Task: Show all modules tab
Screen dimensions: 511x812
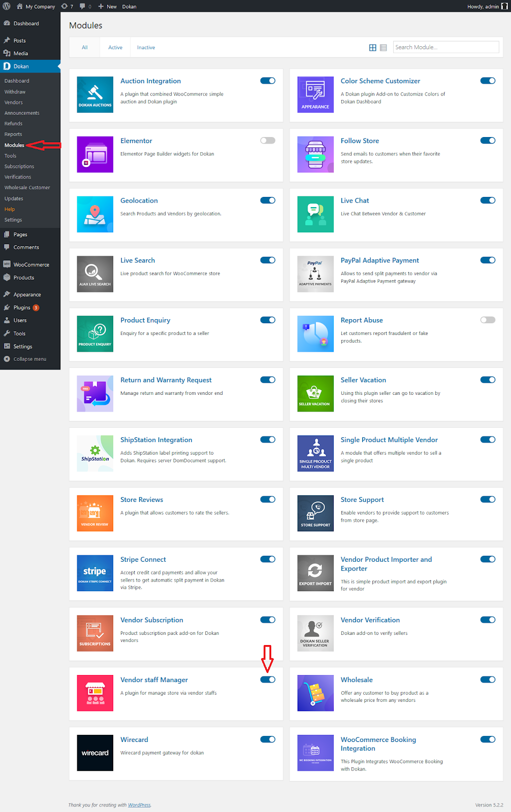Action: 85,48
